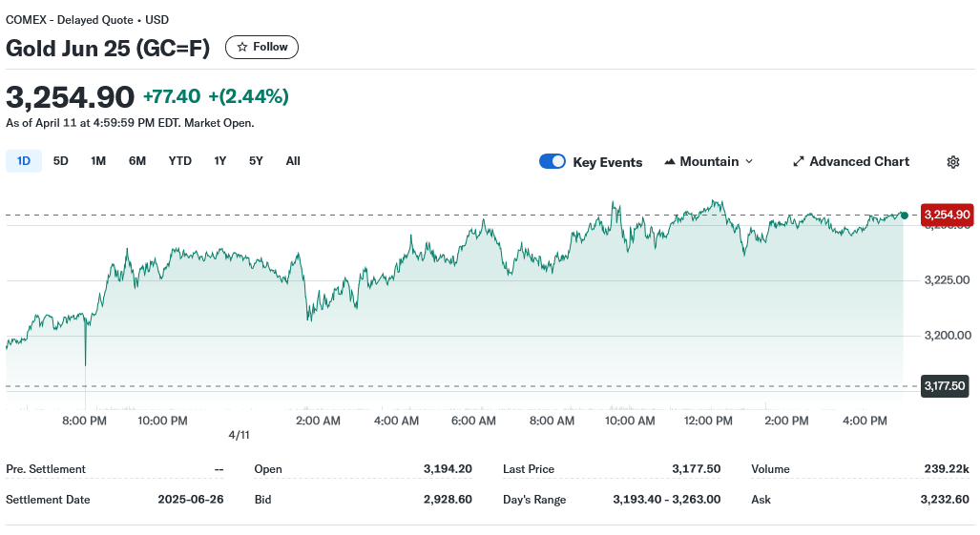
Task: Click the Settlement Date label
Action: tap(48, 500)
